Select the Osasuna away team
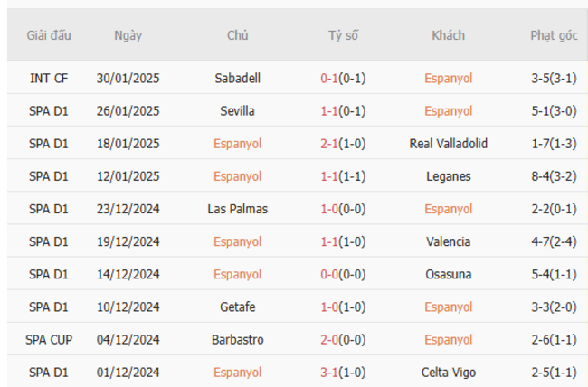The width and height of the screenshot is (588, 387). (448, 274)
